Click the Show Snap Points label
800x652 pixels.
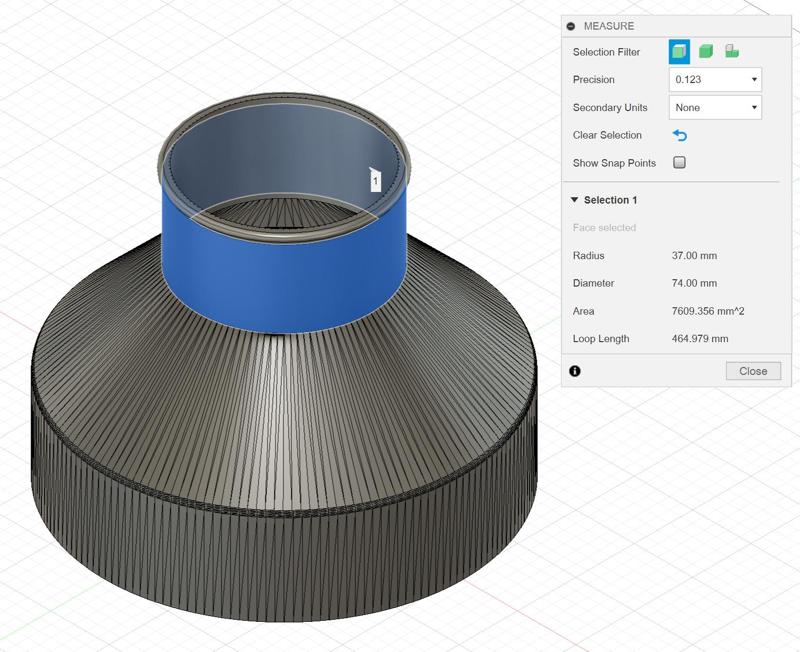(614, 163)
